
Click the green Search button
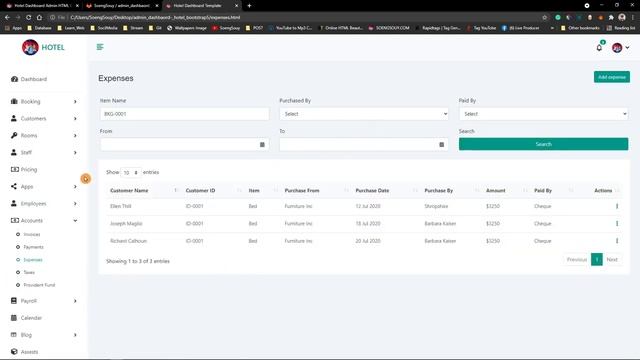(543, 144)
